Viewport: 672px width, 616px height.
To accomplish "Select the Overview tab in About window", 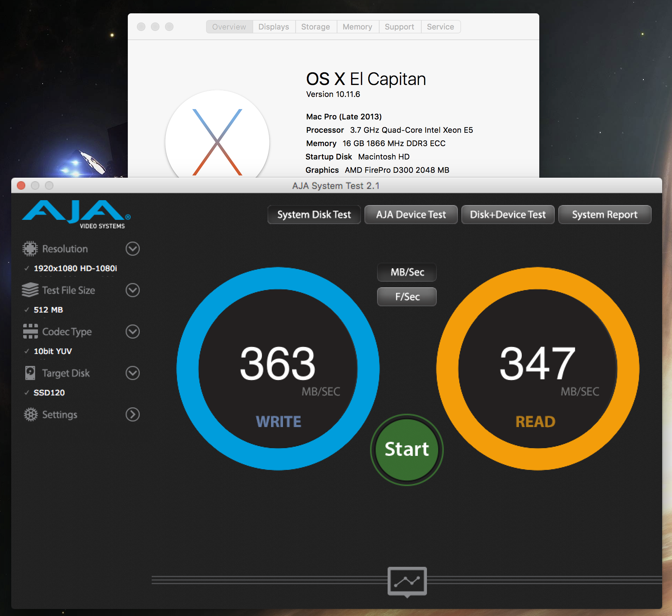I will coord(229,27).
